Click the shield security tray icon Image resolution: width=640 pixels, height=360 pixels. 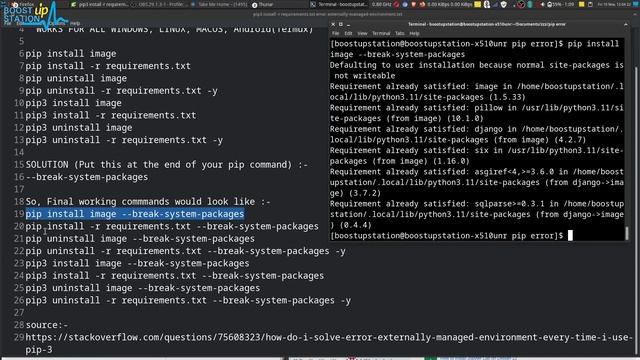(504, 4)
